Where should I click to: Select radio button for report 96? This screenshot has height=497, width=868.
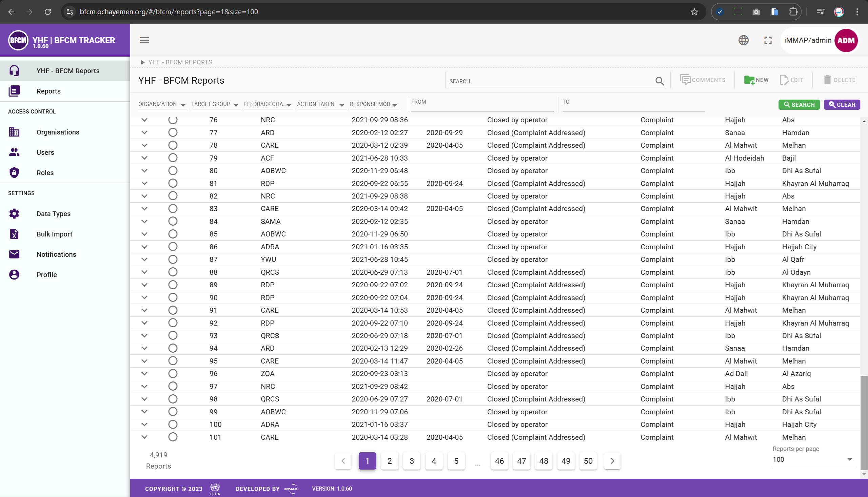pos(173,373)
